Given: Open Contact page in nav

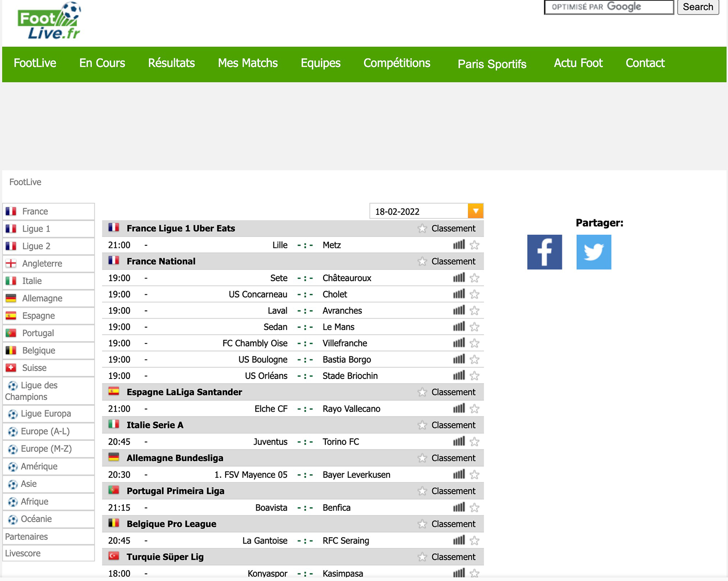Looking at the screenshot, I should [645, 63].
